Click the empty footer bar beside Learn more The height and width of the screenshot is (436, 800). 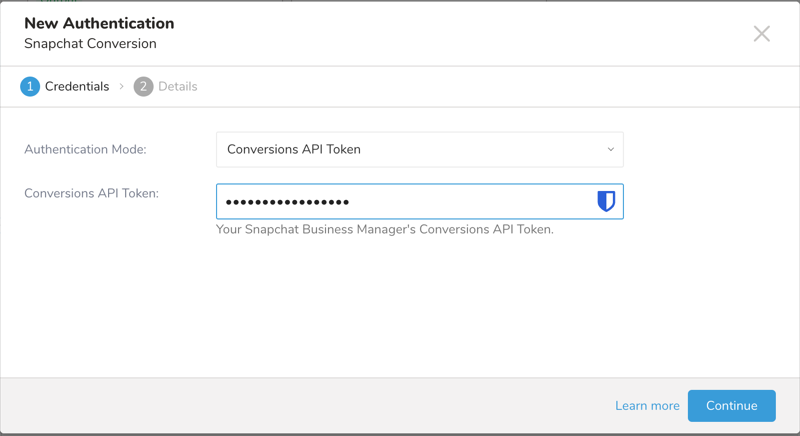click(x=300, y=406)
